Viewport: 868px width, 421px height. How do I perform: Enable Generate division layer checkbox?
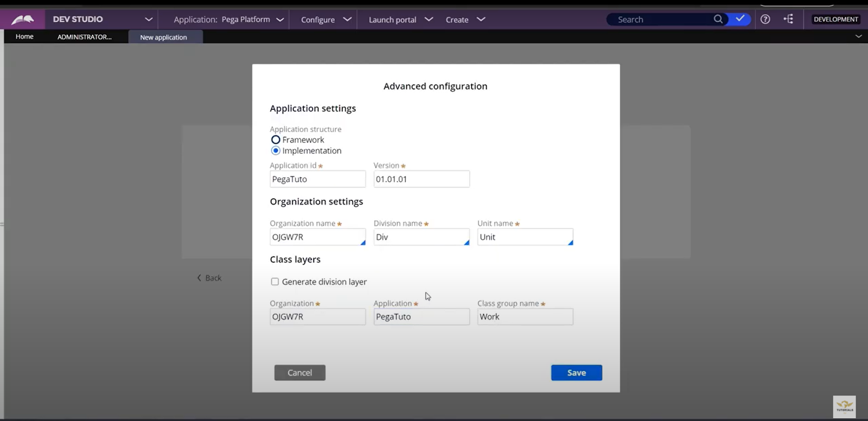tap(275, 282)
